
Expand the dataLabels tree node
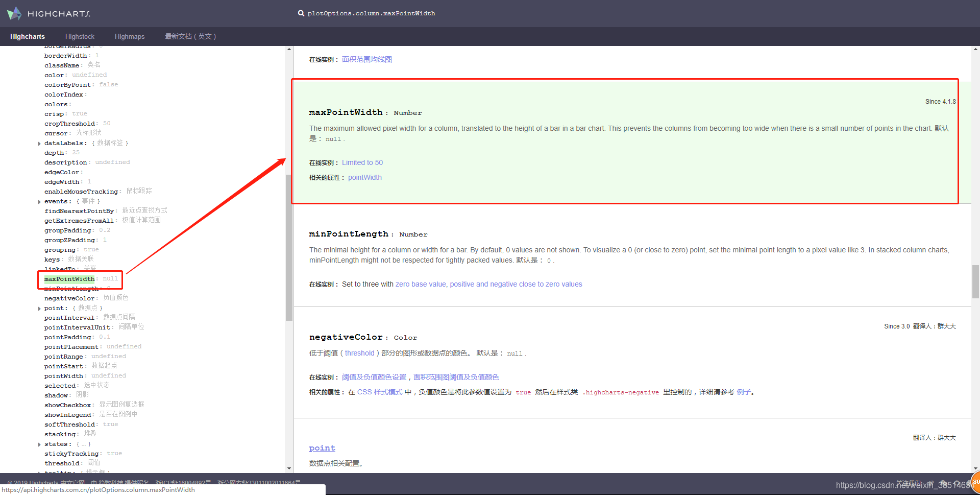39,144
